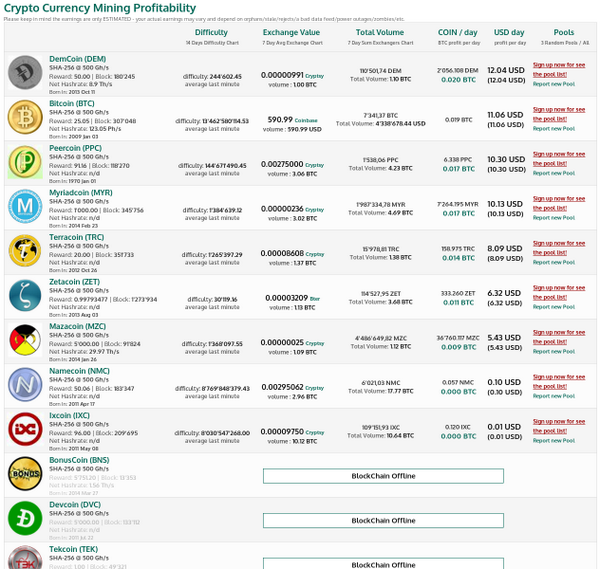Click 'Report new Pool' in Zetacoin row
Viewport: 600px width, 569px height.
[x=554, y=307]
